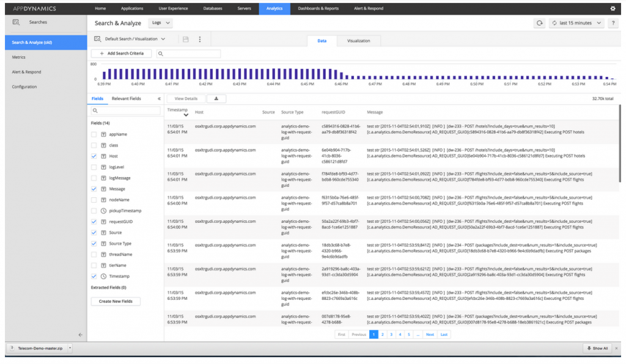The height and width of the screenshot is (364, 626).
Task: Select Search & Analyze (old) sidebar item
Action: tap(46, 42)
